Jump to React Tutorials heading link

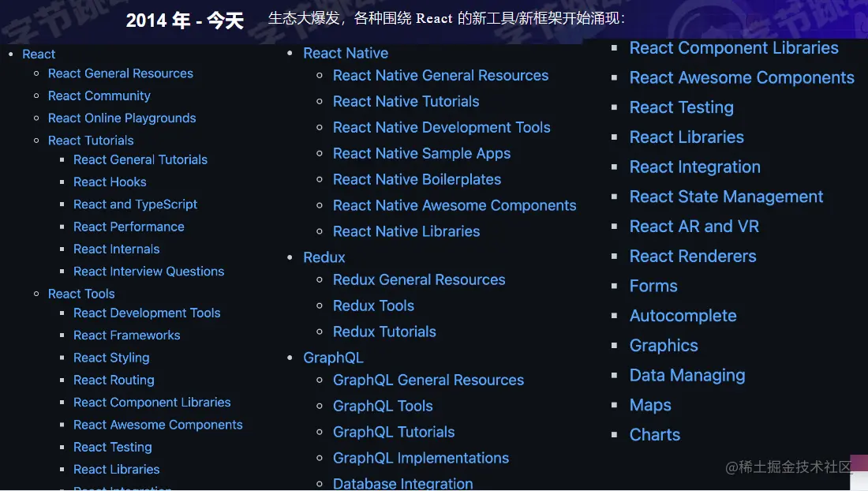91,141
